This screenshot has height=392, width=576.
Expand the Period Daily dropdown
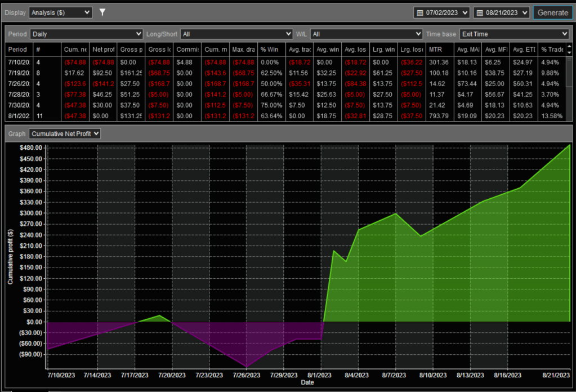(x=86, y=34)
